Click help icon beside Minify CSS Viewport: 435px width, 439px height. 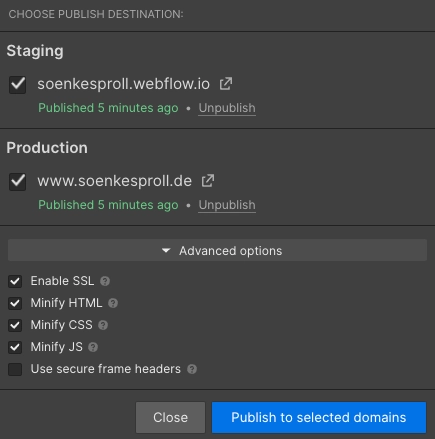pos(103,325)
